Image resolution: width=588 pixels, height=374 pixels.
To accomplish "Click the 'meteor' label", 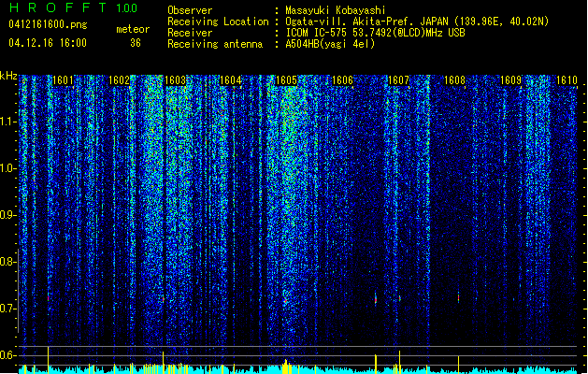I will tap(133, 29).
